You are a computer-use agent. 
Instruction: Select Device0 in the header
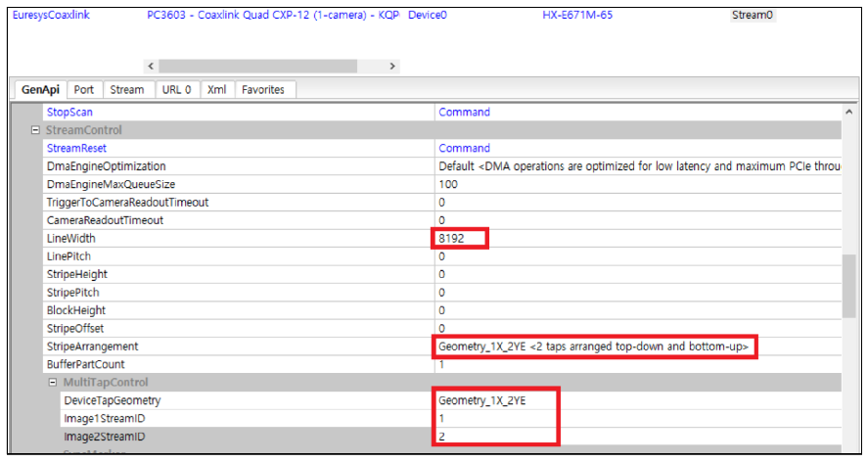pos(428,15)
